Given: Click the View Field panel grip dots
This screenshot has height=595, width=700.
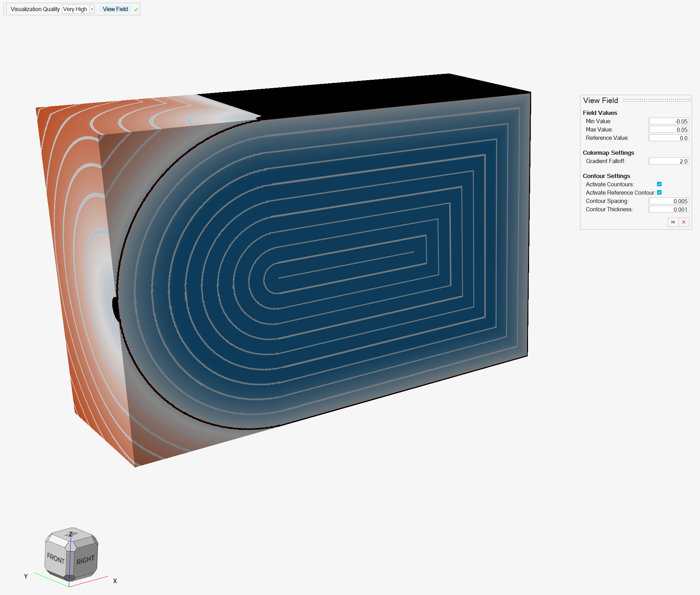Looking at the screenshot, I should tap(656, 100).
